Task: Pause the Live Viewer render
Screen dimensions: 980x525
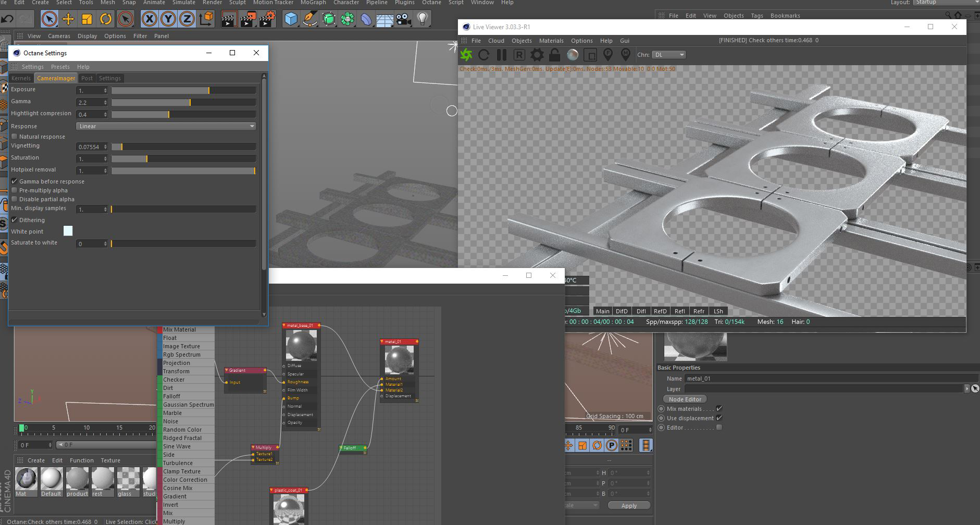Action: (501, 55)
